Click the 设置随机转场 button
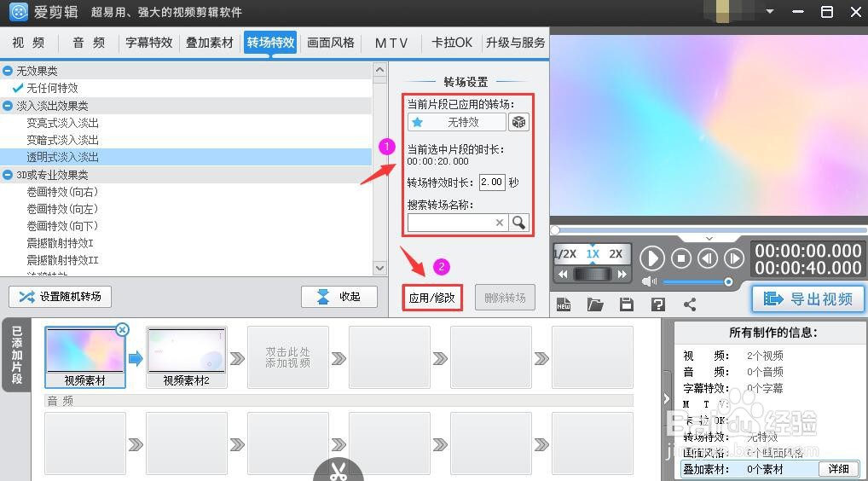 [60, 297]
